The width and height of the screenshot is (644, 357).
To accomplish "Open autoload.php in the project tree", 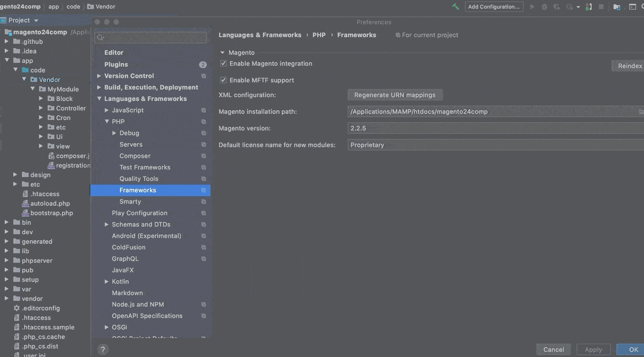I will [x=50, y=203].
